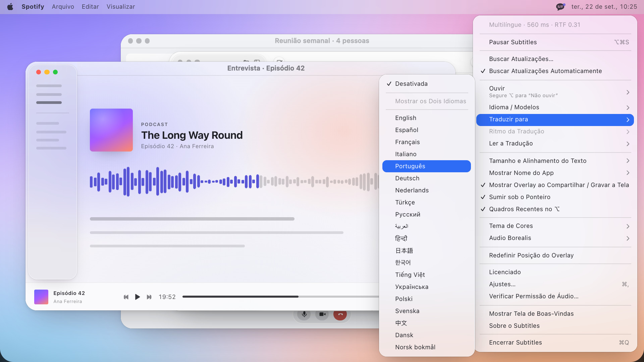Screen dimensions: 644x362
Task: Click the Subtitles speech bubble menu bar icon
Action: tap(560, 7)
